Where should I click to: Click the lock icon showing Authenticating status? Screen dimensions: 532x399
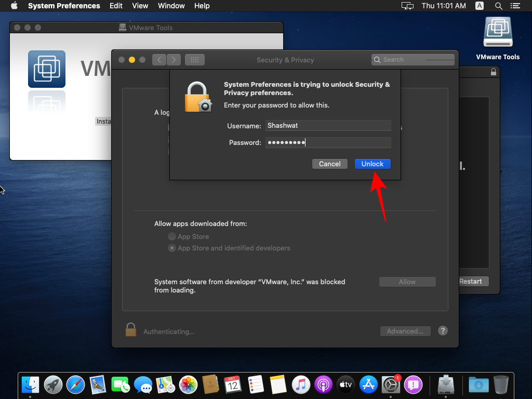pyautogui.click(x=130, y=329)
